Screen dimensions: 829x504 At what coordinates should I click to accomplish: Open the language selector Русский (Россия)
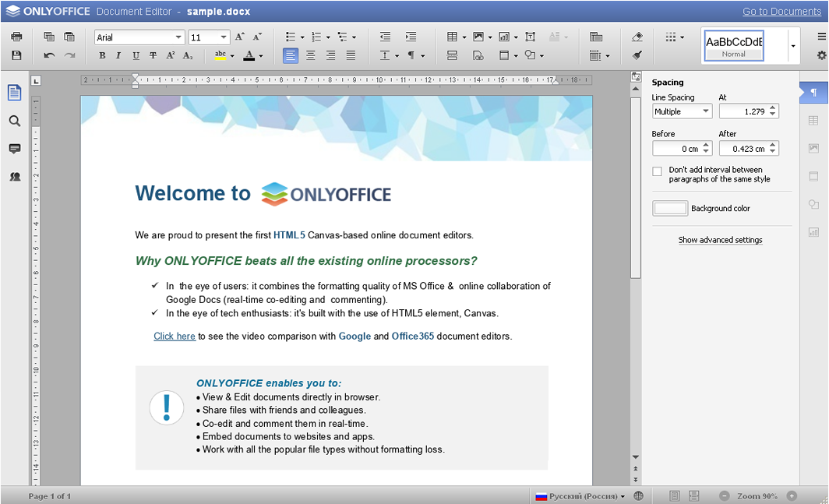[580, 496]
